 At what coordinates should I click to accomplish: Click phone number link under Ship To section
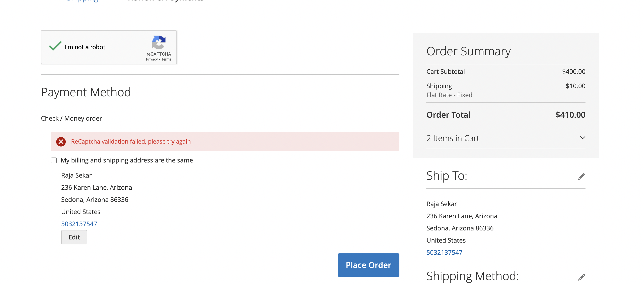[x=444, y=252]
